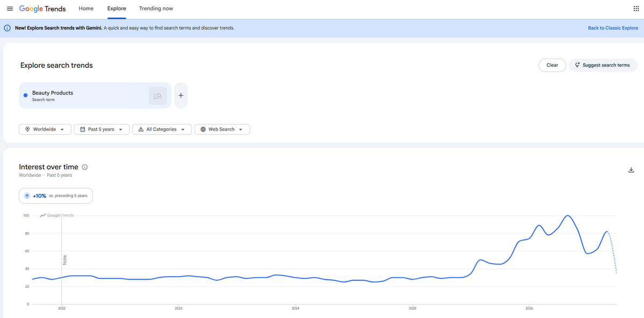The height and width of the screenshot is (318, 644).
Task: Add a comparison term with plus button
Action: click(x=181, y=96)
